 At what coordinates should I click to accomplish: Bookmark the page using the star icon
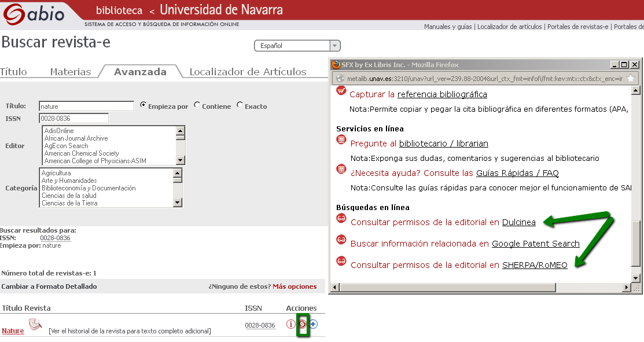630,79
